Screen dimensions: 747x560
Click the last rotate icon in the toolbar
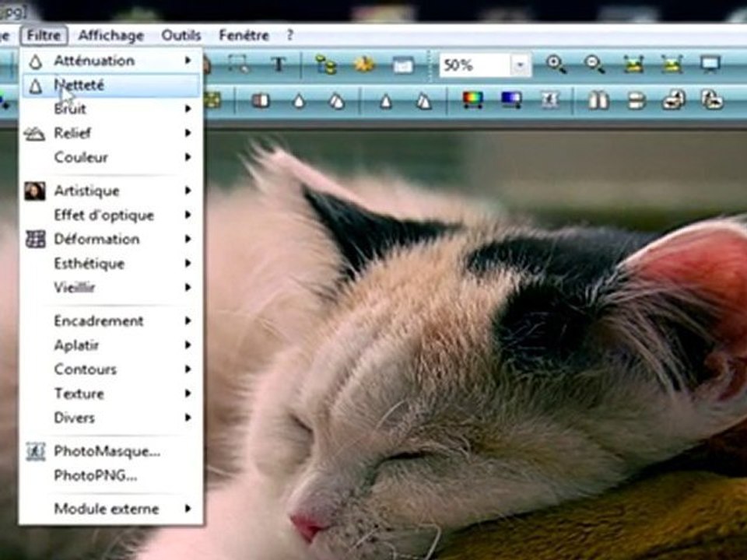(712, 100)
